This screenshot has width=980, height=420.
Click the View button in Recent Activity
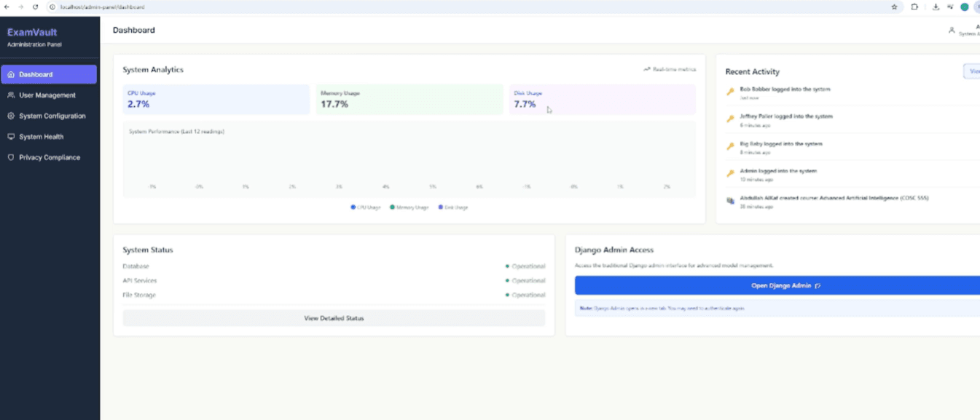pyautogui.click(x=972, y=71)
